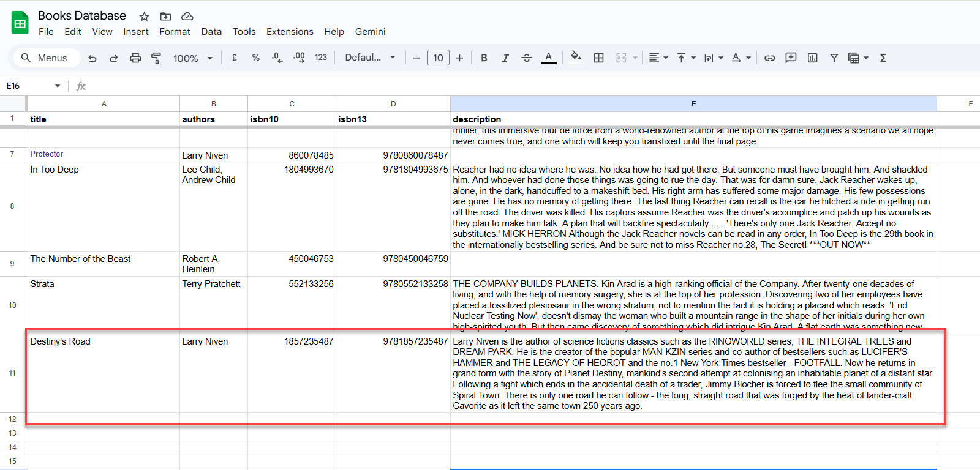980x470 pixels.
Task: Click the Borders icon
Action: 598,58
